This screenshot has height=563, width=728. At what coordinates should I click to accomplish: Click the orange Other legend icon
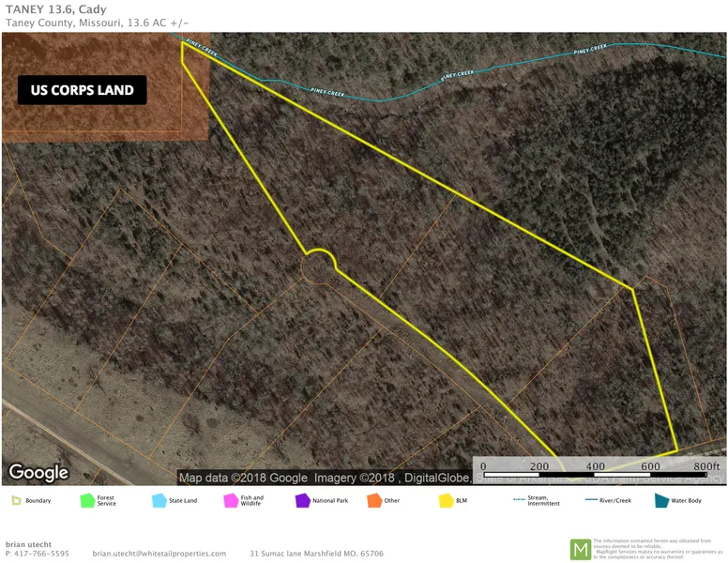374,501
